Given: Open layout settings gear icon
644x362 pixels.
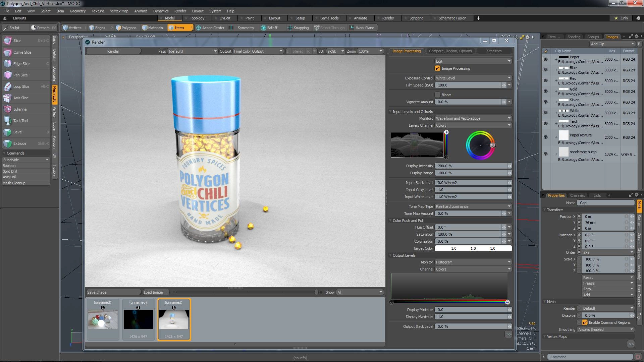Looking at the screenshot, I should click(638, 18).
